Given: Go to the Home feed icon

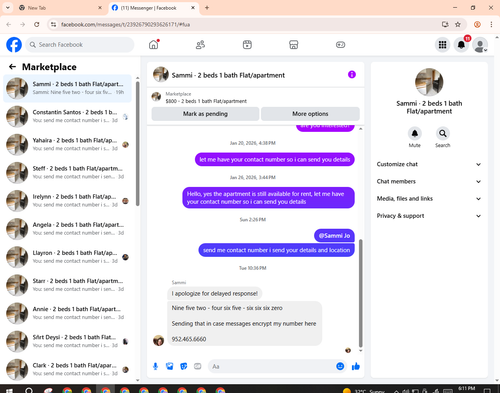Looking at the screenshot, I should point(154,45).
